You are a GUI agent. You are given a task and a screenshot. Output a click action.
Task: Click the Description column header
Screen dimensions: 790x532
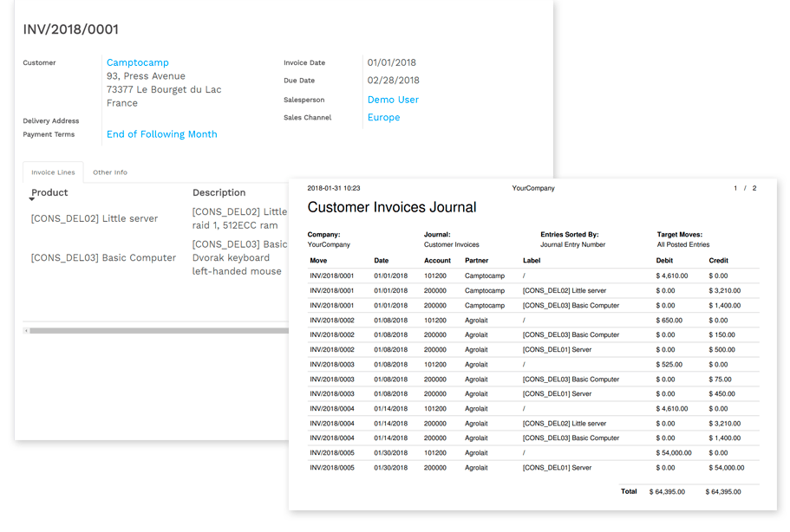(219, 192)
